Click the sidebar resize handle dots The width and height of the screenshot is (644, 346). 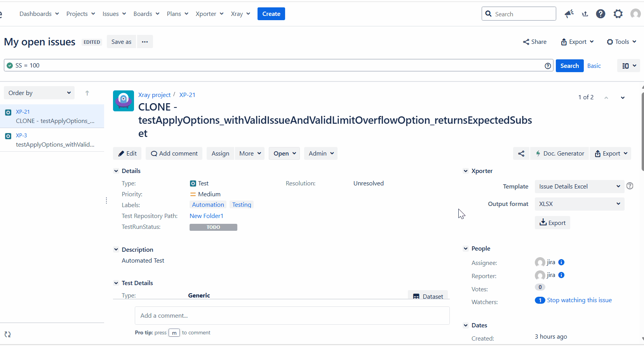106,201
